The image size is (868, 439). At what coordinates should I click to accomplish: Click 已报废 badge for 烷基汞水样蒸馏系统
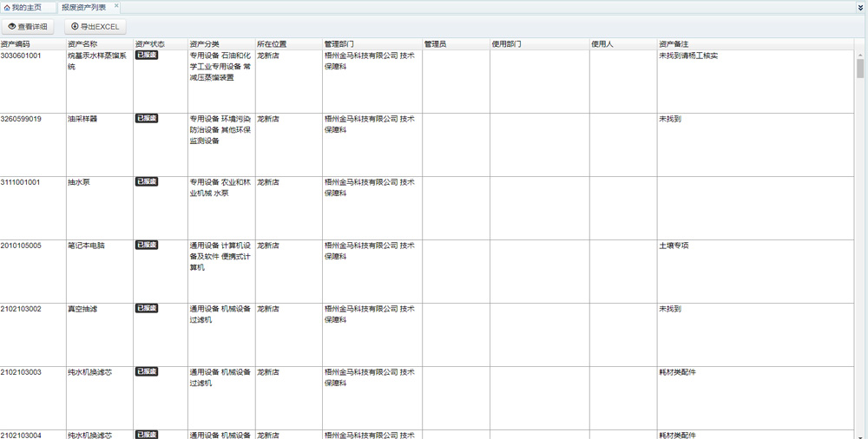click(x=147, y=56)
